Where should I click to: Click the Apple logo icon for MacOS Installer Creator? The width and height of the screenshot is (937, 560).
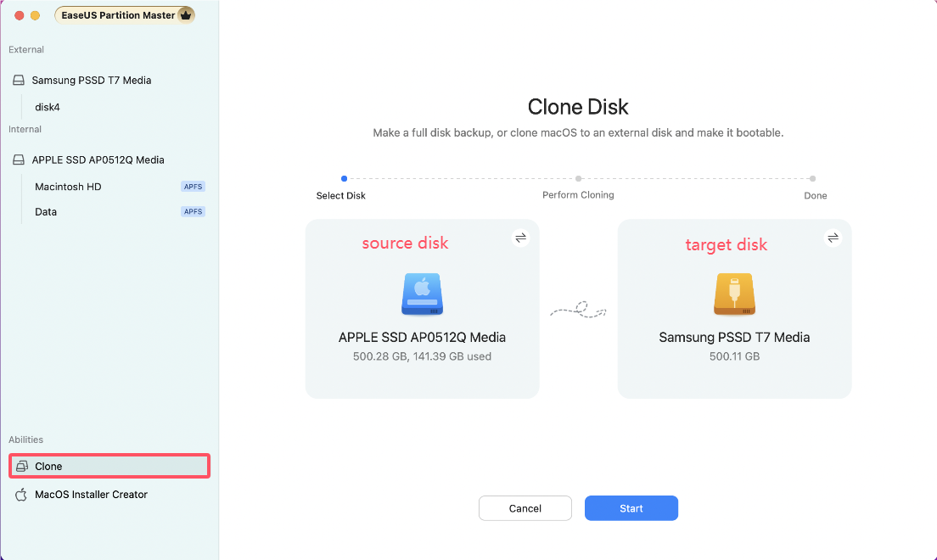(21, 495)
